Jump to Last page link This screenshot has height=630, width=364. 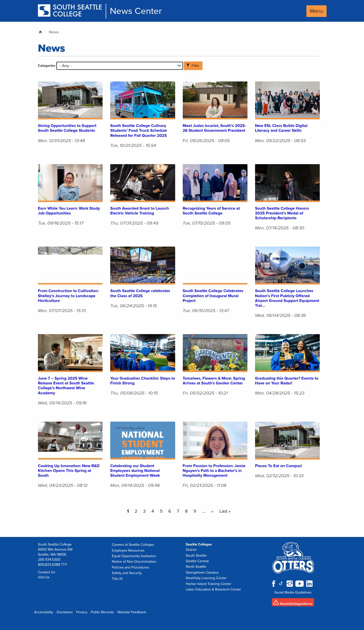coord(225,511)
